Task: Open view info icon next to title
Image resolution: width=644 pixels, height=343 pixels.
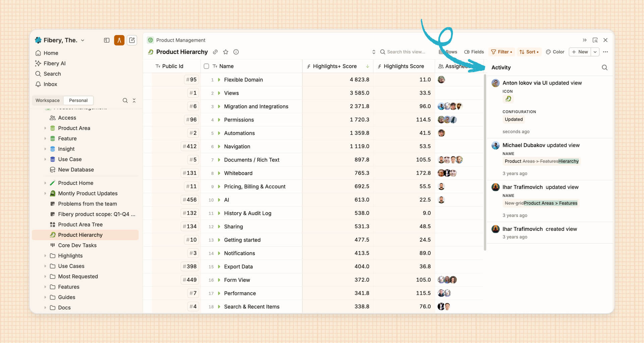Action: pyautogui.click(x=236, y=52)
